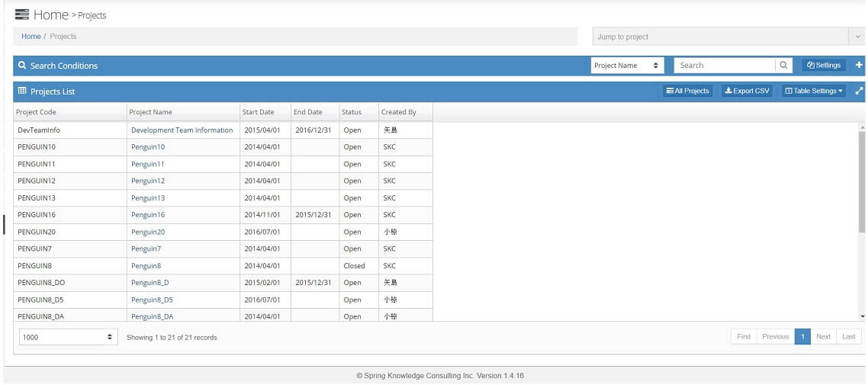Open the Development Team Information project
Screen dimensions: 868x385
pos(182,130)
